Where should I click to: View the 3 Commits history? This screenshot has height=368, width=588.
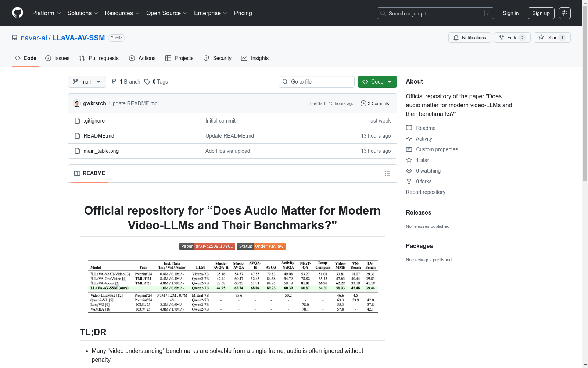(375, 103)
